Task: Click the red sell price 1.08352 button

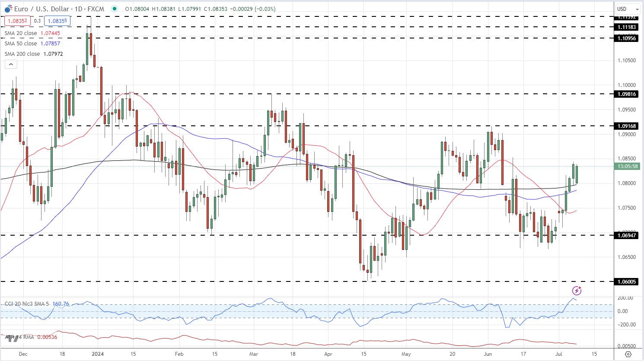Action: point(17,21)
